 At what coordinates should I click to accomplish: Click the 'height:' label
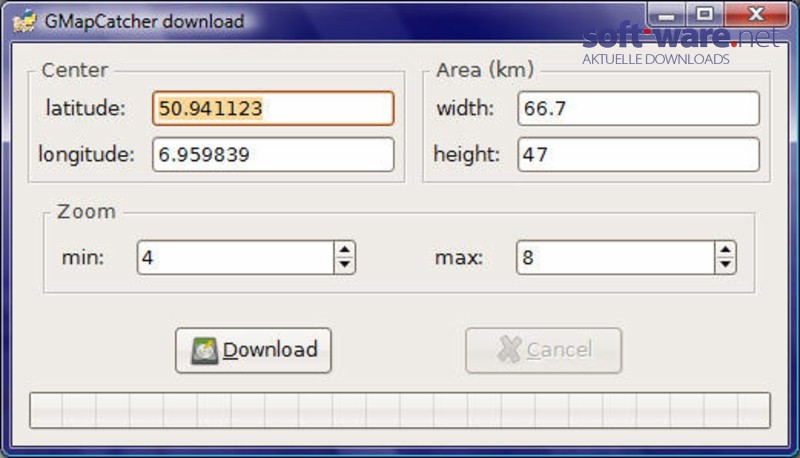466,155
